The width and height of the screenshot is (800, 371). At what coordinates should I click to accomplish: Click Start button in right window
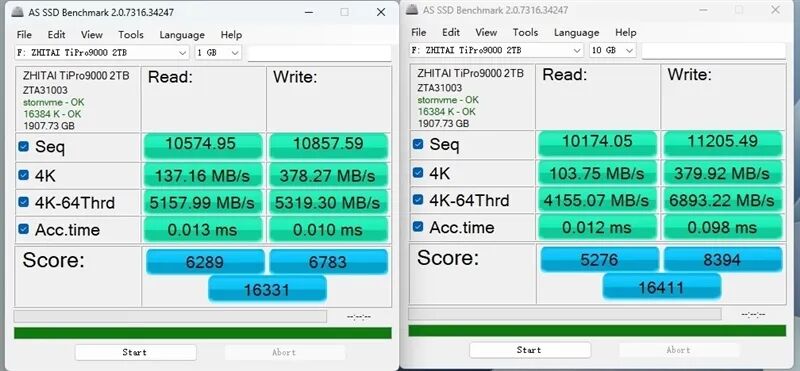530,350
